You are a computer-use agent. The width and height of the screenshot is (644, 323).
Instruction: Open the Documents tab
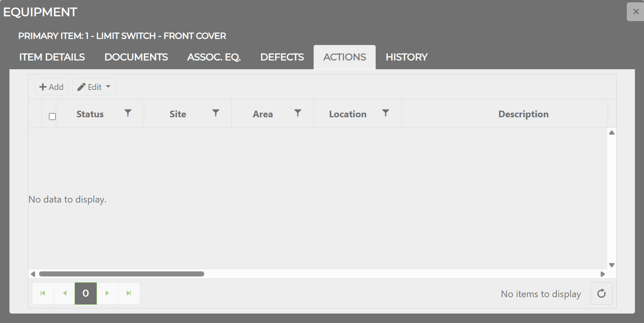click(136, 57)
